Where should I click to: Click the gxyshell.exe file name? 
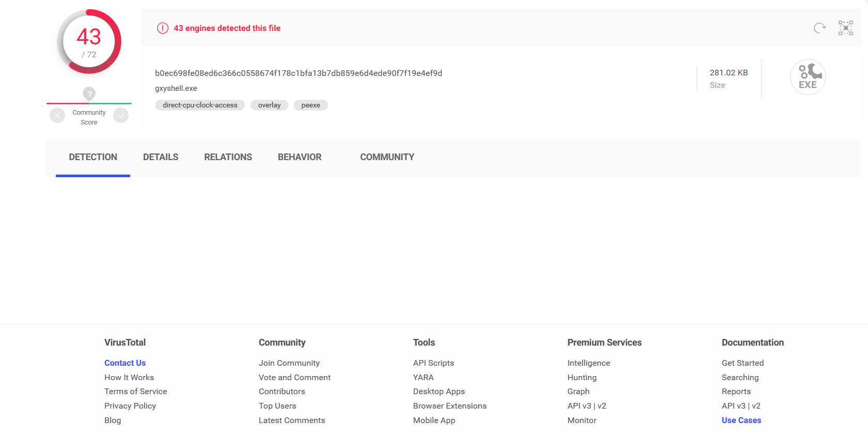pyautogui.click(x=176, y=88)
